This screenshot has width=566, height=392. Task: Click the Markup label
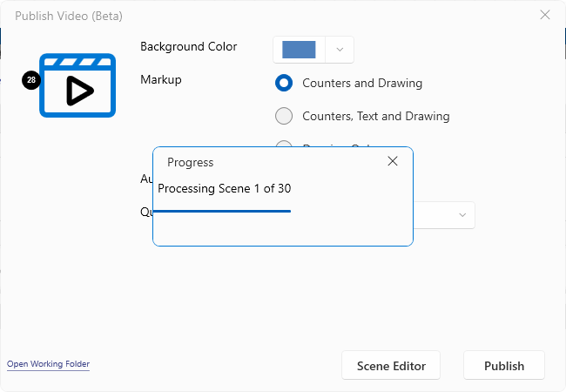coord(160,79)
